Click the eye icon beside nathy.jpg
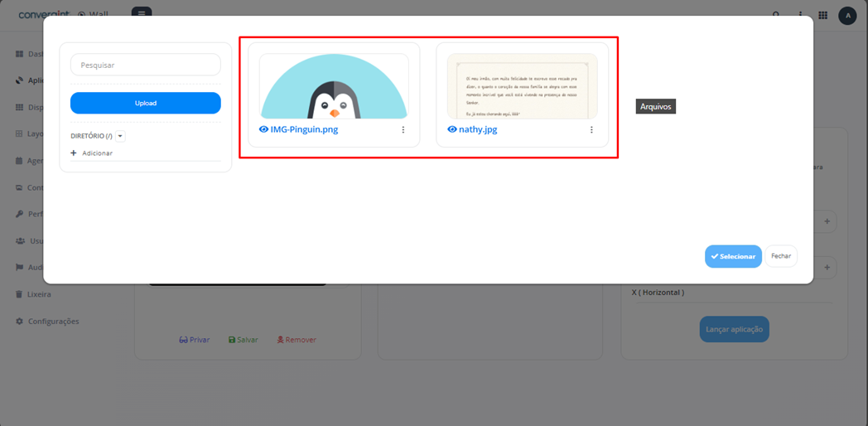This screenshot has width=868, height=426. 452,130
